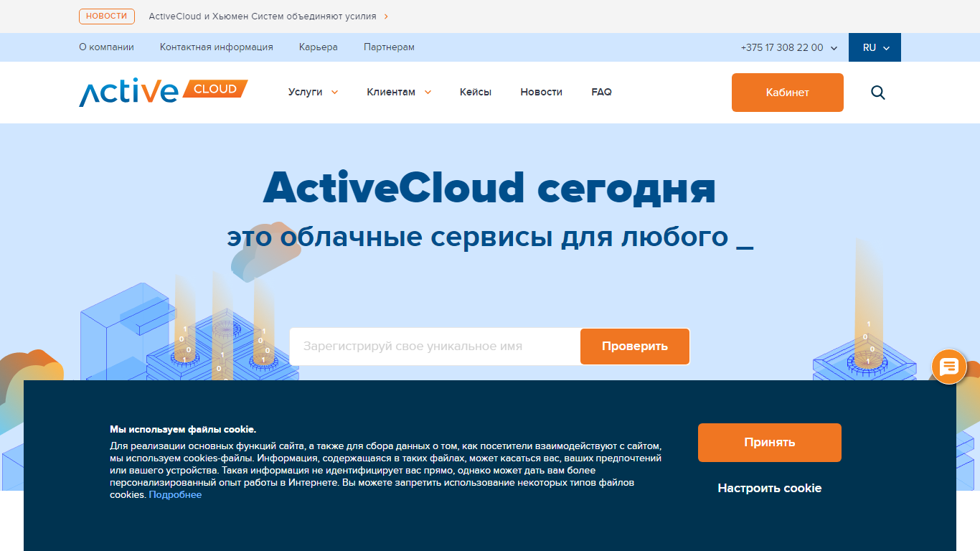The height and width of the screenshot is (551, 980).
Task: Accept cookies with the Принять button
Action: pyautogui.click(x=770, y=443)
